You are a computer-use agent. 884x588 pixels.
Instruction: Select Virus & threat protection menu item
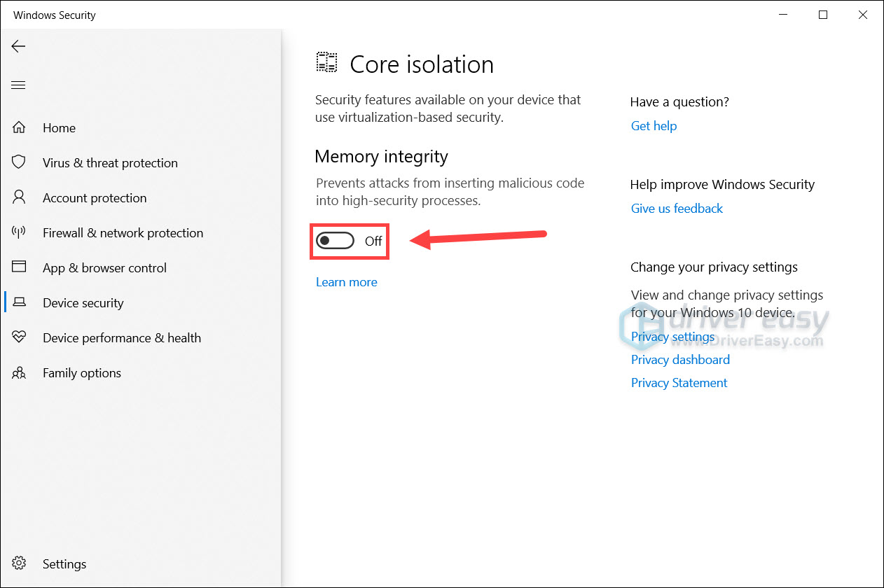tap(110, 162)
